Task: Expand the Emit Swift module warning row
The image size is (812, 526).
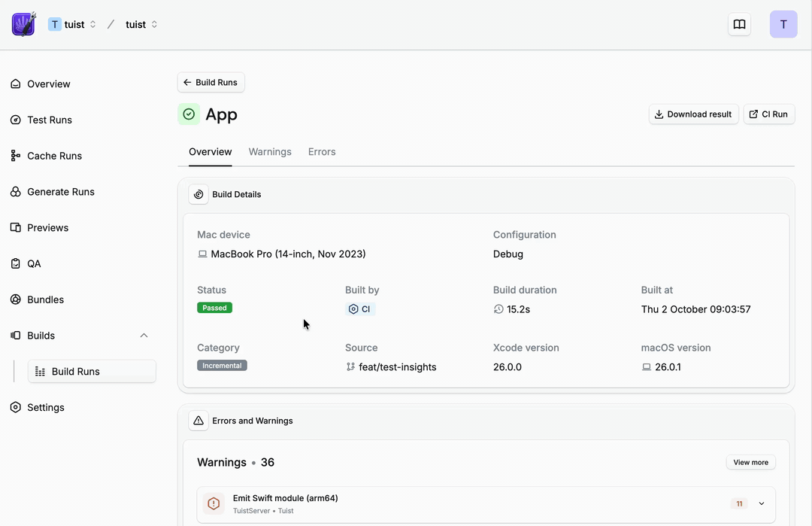Action: point(761,503)
